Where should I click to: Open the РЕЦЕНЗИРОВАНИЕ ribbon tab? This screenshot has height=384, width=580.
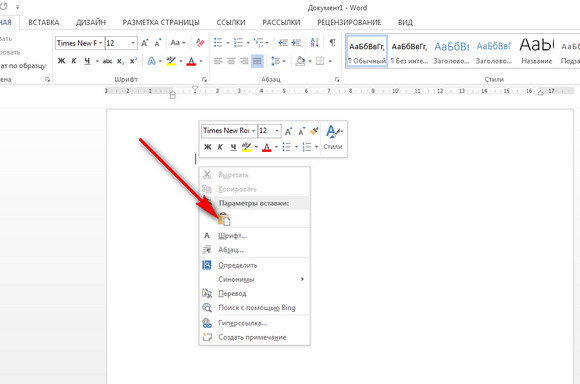pyautogui.click(x=349, y=23)
